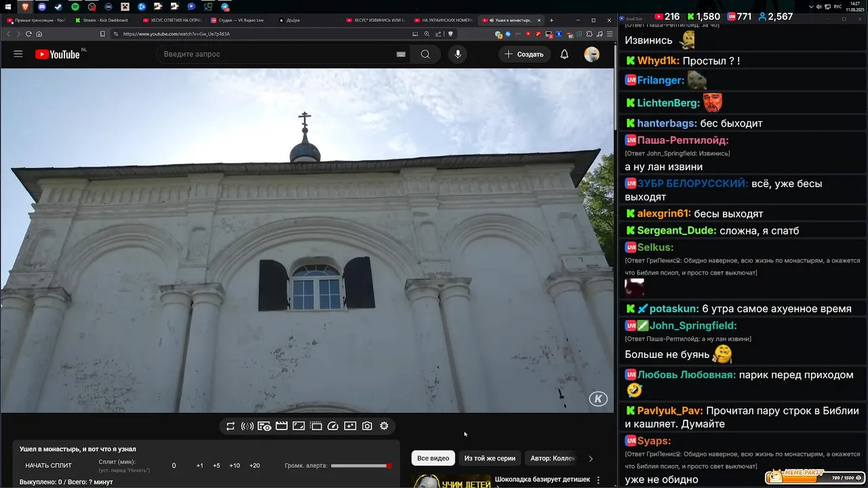Viewport: 868px width, 488px height.
Task: Click hanterbags message in AxelChat
Action: click(743, 123)
